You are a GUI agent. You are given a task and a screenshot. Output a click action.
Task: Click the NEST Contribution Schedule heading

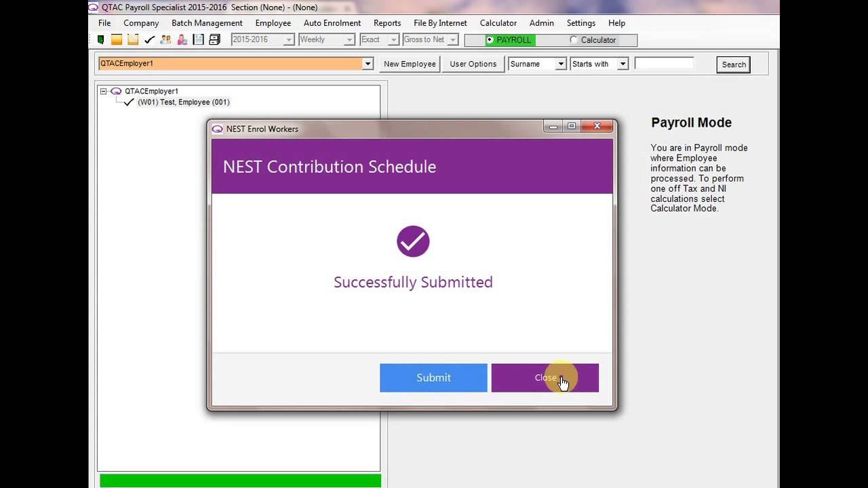coord(330,167)
